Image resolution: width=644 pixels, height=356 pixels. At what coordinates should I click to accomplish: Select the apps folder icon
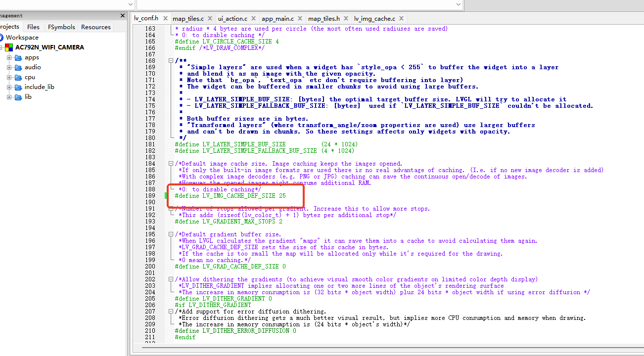pos(18,57)
